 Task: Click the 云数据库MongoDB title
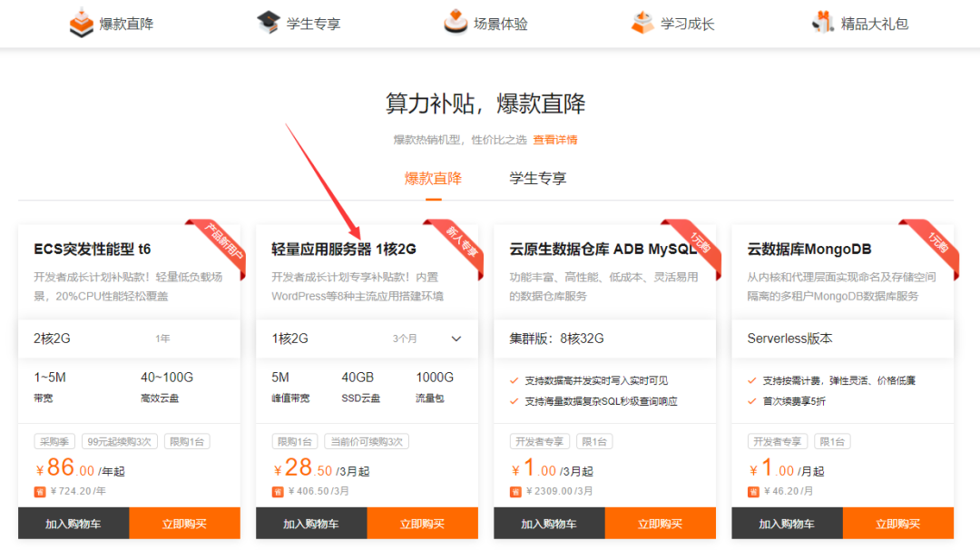[x=809, y=250]
